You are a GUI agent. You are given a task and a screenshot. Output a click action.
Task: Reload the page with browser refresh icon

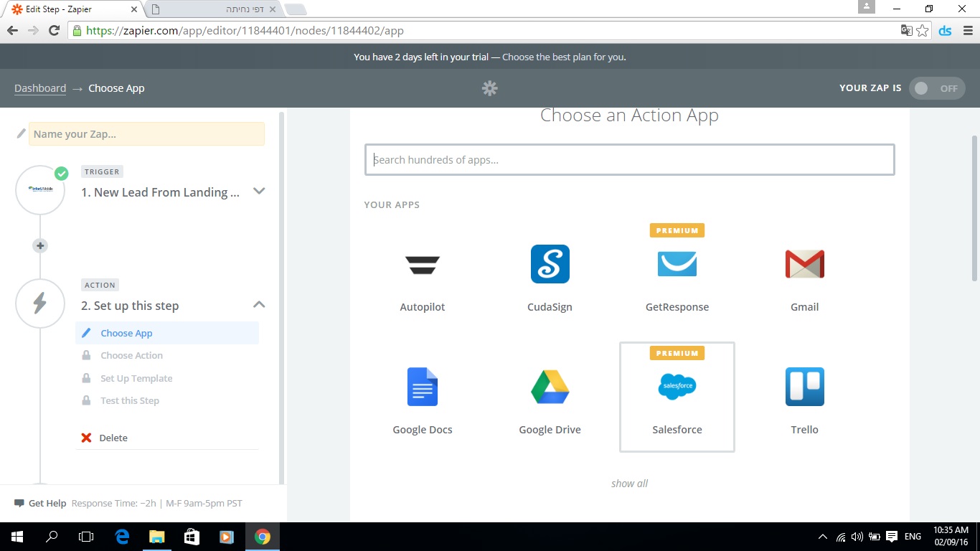click(x=54, y=31)
